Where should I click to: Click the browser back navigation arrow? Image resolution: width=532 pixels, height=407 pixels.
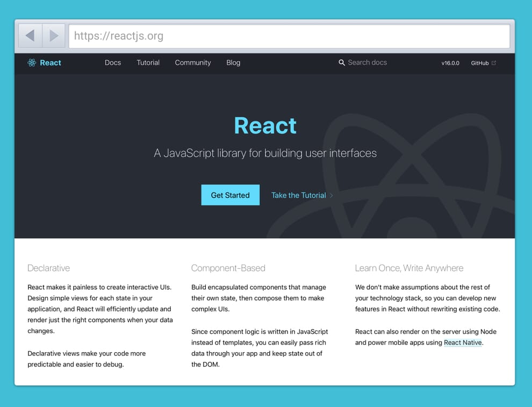(x=30, y=35)
